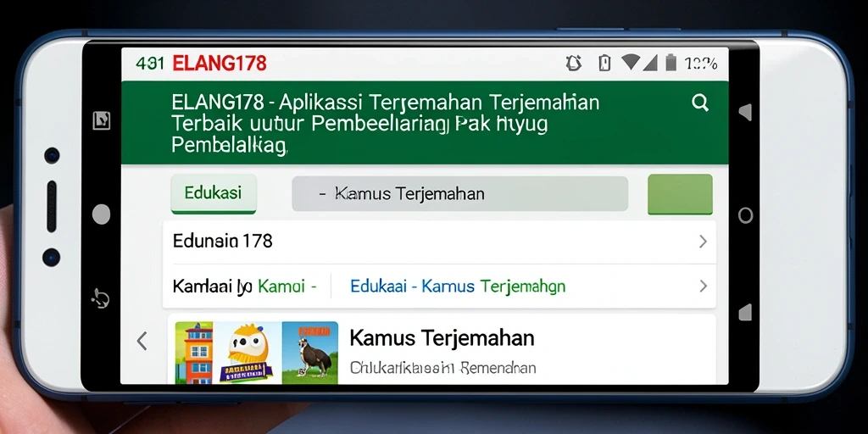
Task: Click the ELANG178 Aplikassi Terjemahan header title
Action: click(386, 124)
